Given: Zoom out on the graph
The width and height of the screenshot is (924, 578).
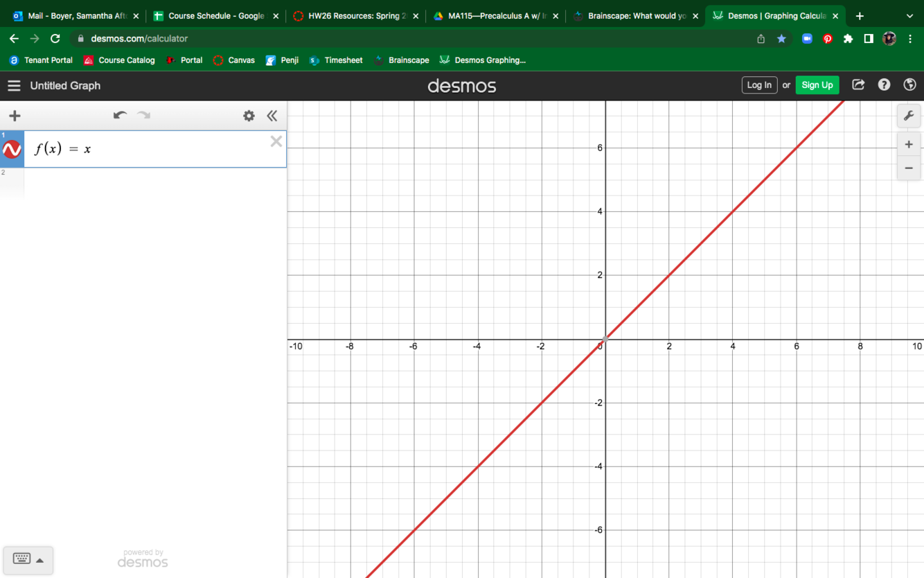Looking at the screenshot, I should point(909,168).
